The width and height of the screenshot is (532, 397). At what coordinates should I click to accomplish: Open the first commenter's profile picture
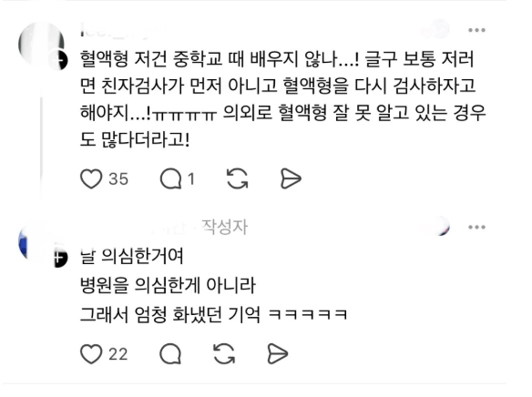[x=41, y=45]
